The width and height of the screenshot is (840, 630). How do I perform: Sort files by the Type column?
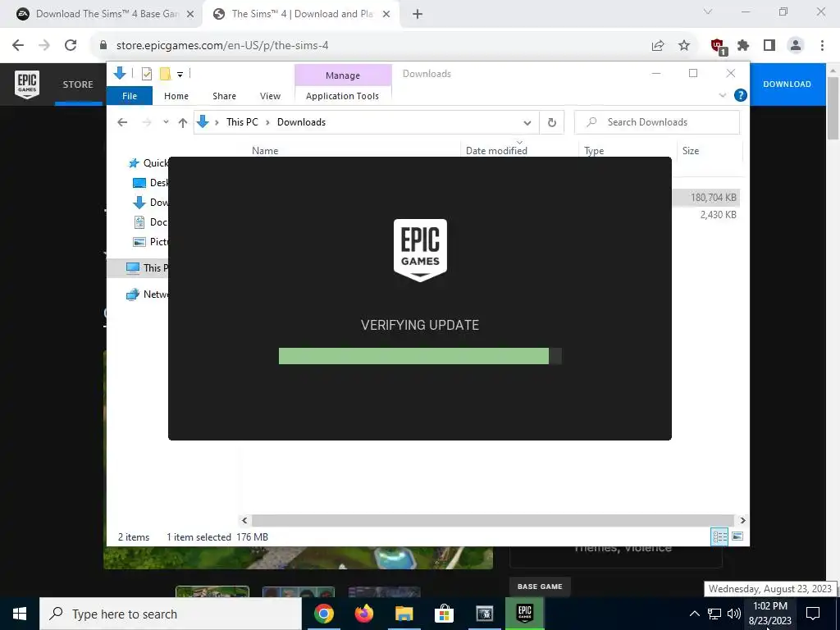pyautogui.click(x=594, y=151)
